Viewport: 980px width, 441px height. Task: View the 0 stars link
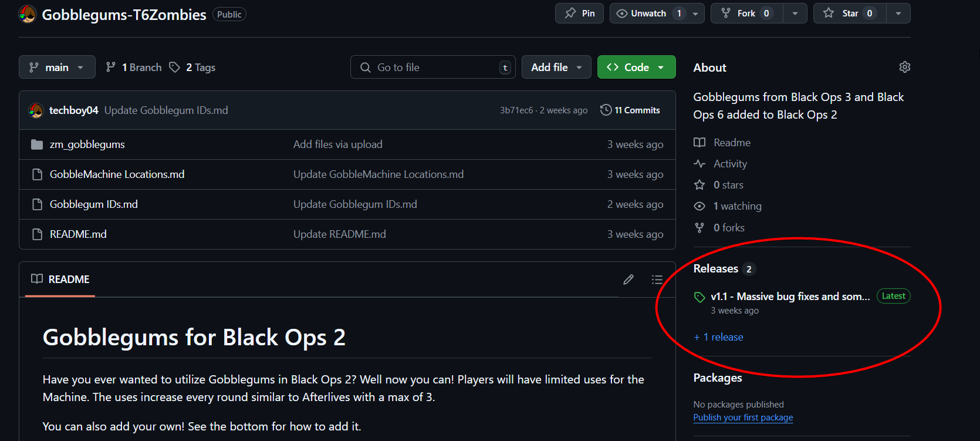pyautogui.click(x=728, y=185)
